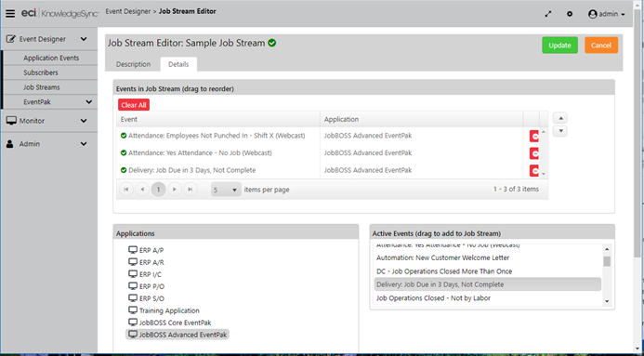Sort by the Event column header
Screen dimensions: 644x356
[218, 119]
